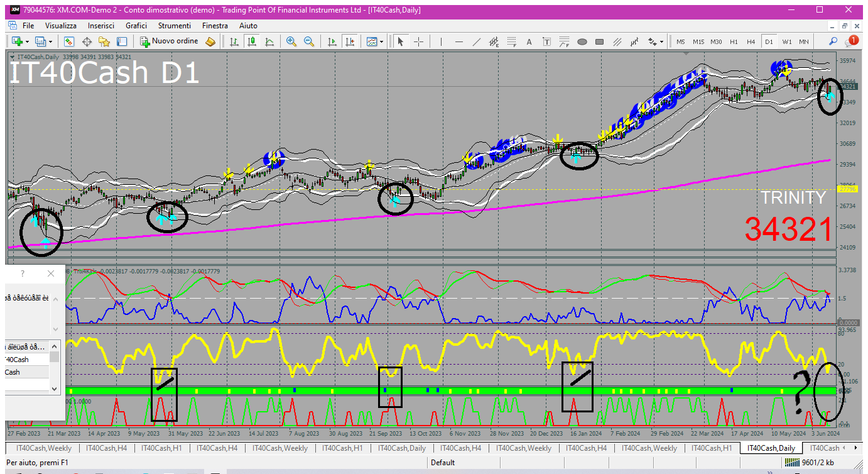
Task: Click the Default profile status bar entry
Action: pyautogui.click(x=443, y=463)
